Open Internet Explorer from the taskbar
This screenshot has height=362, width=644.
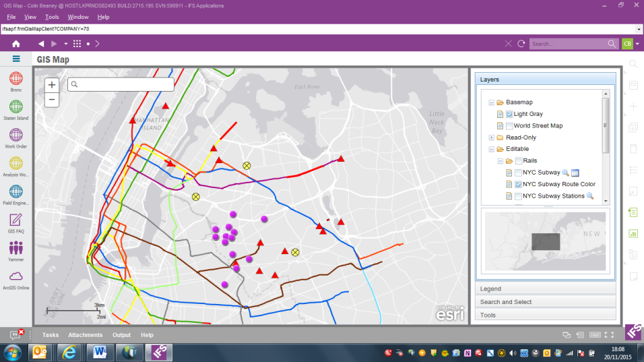[69, 353]
